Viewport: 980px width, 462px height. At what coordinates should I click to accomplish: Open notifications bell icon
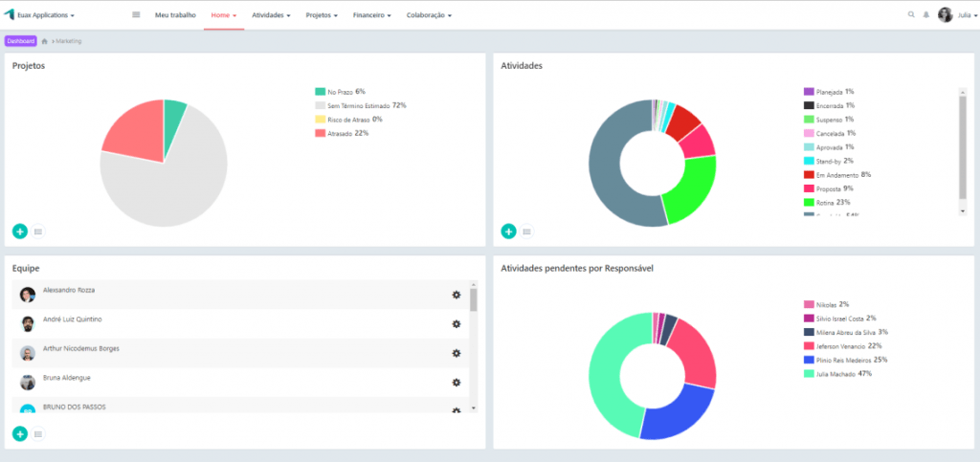click(x=925, y=15)
